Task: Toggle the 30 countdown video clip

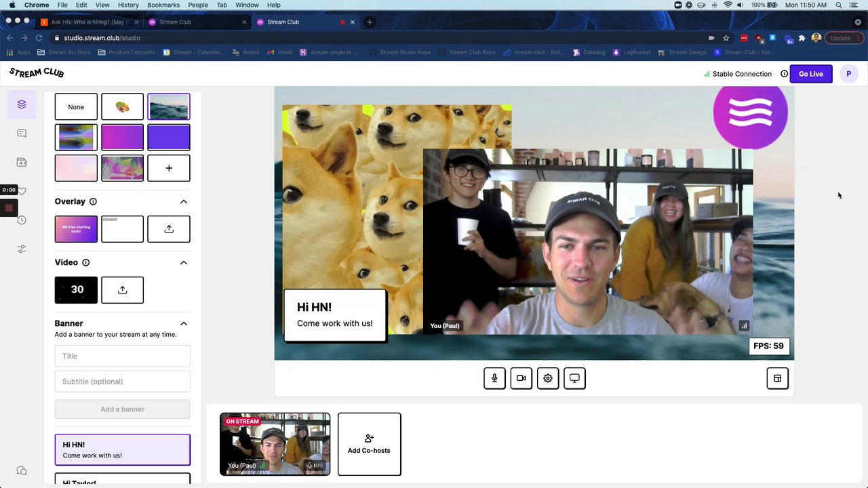Action: (76, 290)
